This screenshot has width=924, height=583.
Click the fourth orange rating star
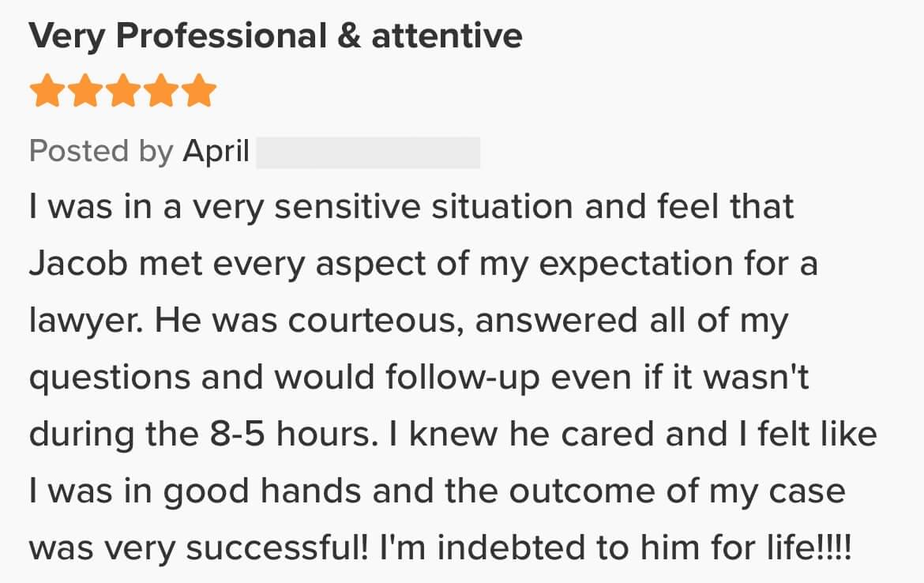tap(162, 92)
